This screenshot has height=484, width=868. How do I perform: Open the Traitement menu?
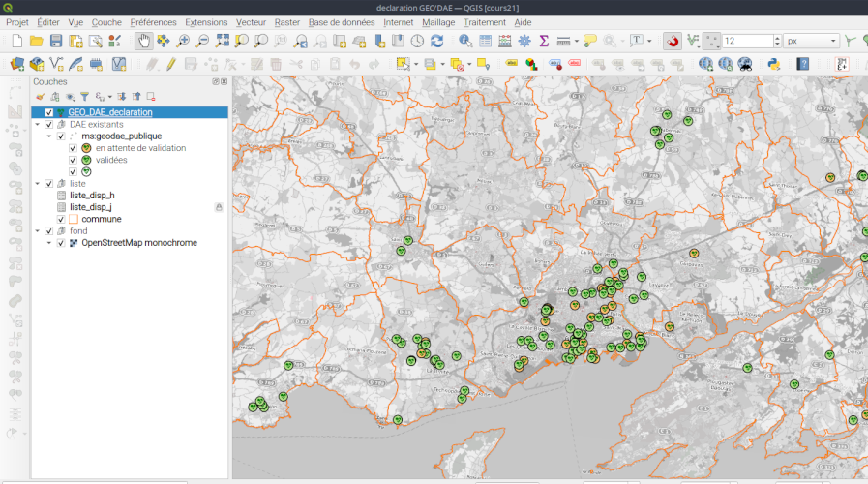pyautogui.click(x=484, y=21)
